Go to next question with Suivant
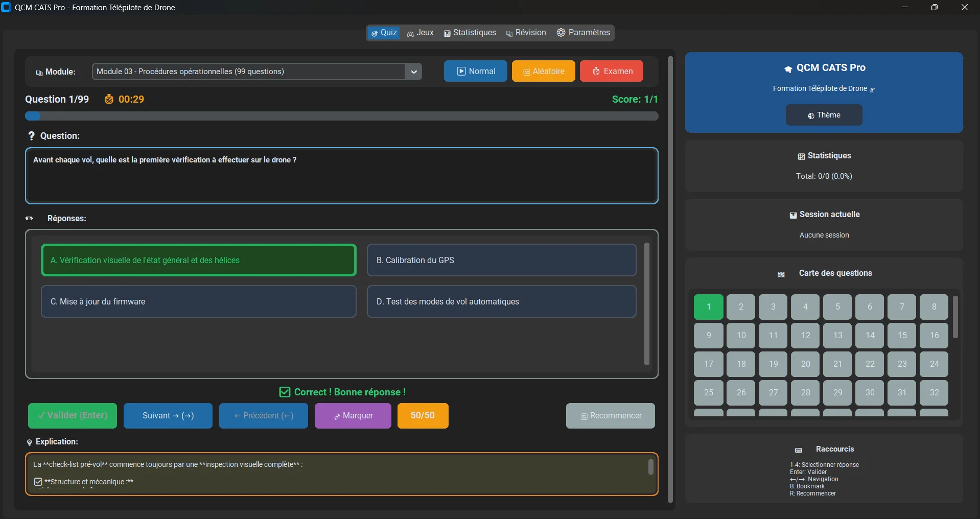980x519 pixels. point(168,416)
